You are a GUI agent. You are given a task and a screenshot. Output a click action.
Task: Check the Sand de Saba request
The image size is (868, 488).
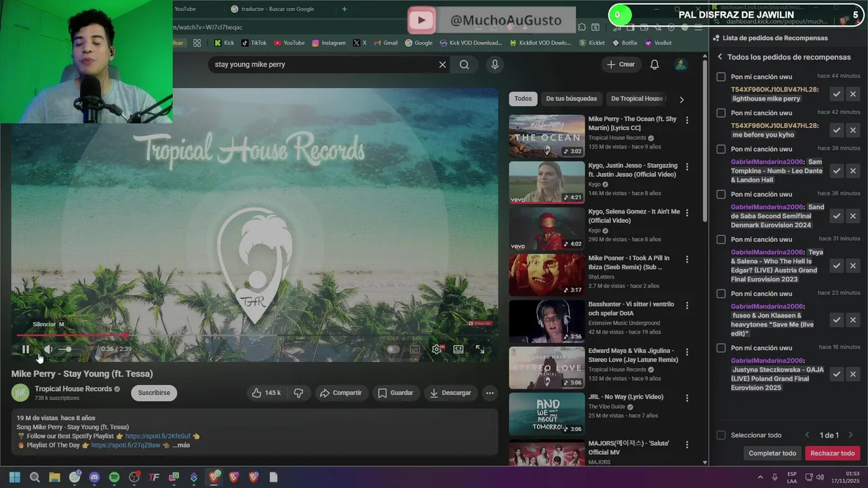(x=721, y=194)
